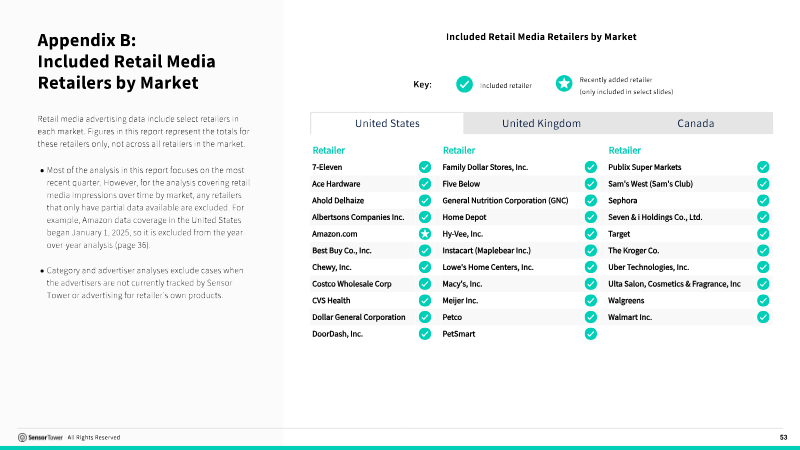This screenshot has width=800, height=450.
Task: Click the Included retailer checkmark in the key
Action: pos(464,84)
